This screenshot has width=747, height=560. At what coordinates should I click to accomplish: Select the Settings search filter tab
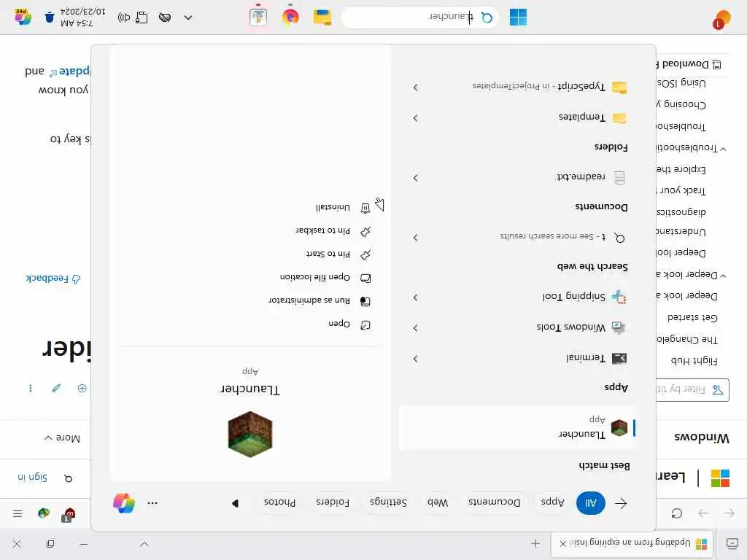[x=388, y=502]
